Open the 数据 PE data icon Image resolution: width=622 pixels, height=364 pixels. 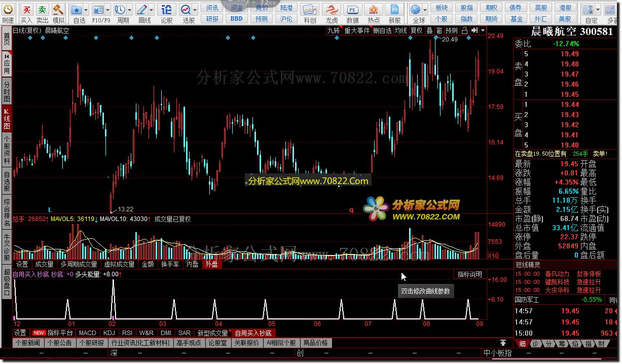352,10
